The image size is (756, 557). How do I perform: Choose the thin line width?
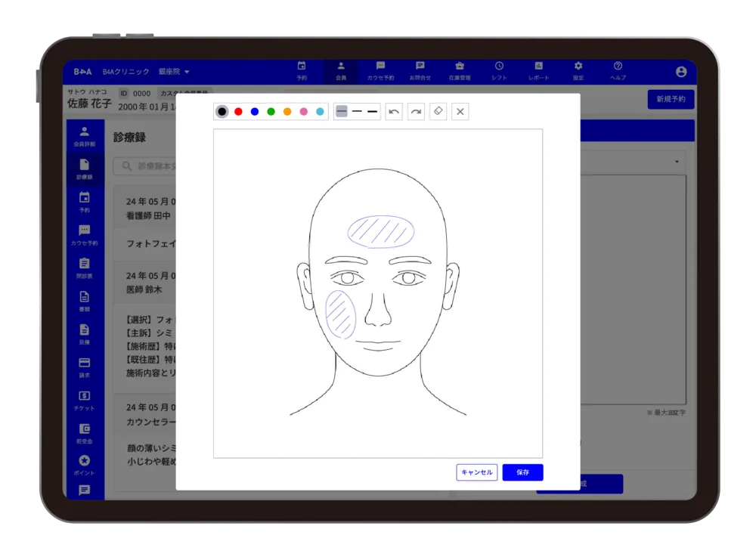pos(342,112)
